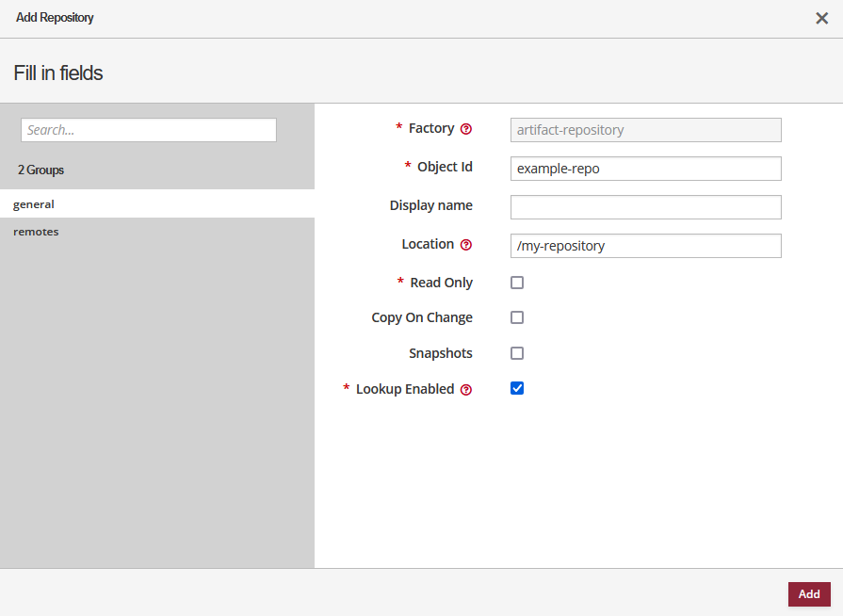Enable the Read Only checkbox
This screenshot has height=616, width=843.
click(517, 282)
